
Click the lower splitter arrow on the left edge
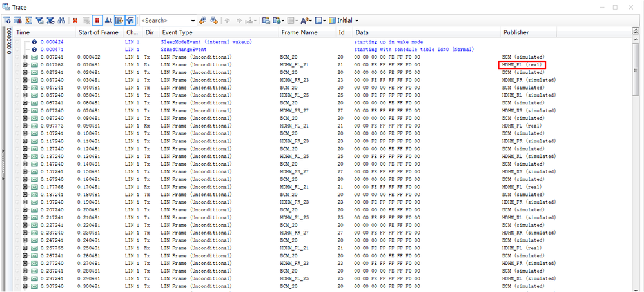click(x=3, y=179)
